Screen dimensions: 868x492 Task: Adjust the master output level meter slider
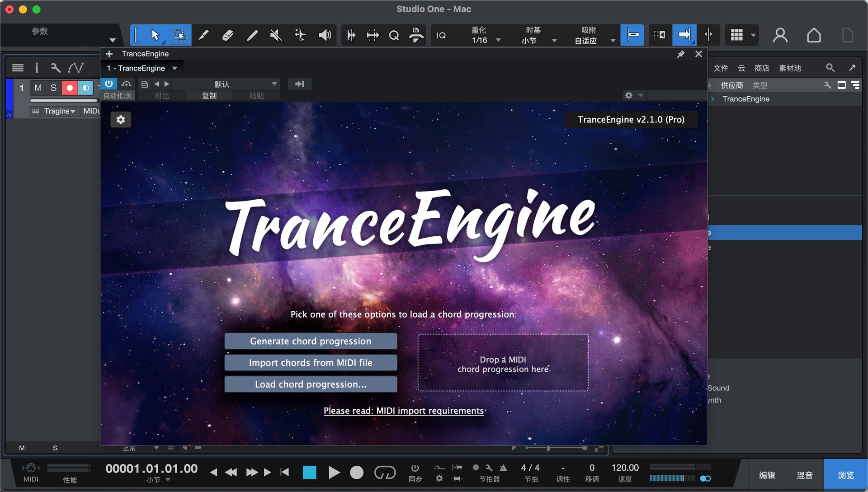[673, 478]
